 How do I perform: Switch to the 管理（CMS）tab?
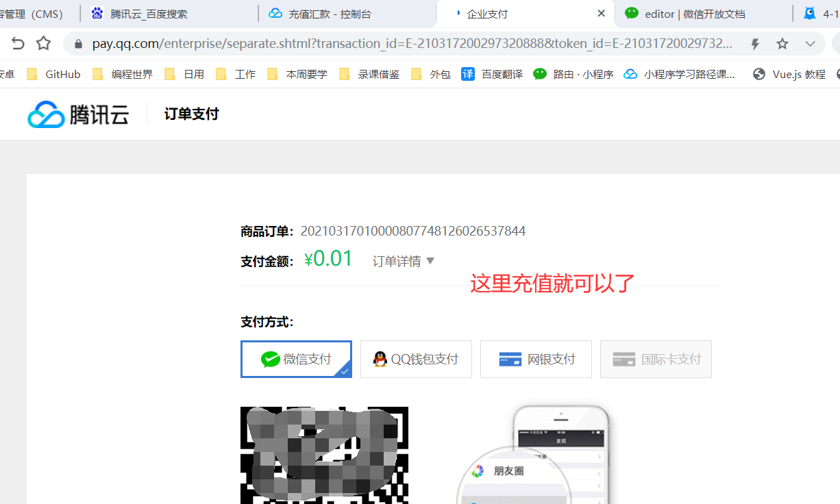(38, 14)
